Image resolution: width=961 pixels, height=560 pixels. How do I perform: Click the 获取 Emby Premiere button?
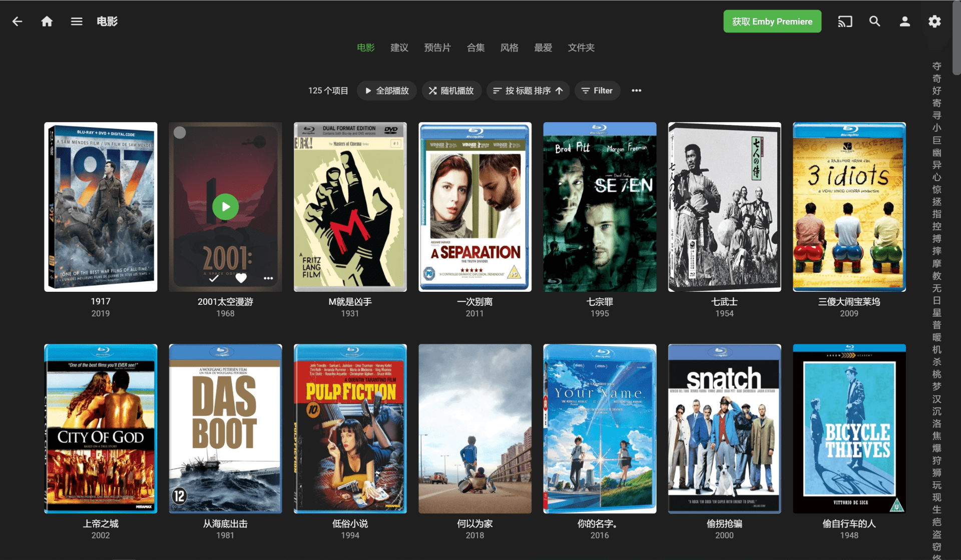point(772,22)
